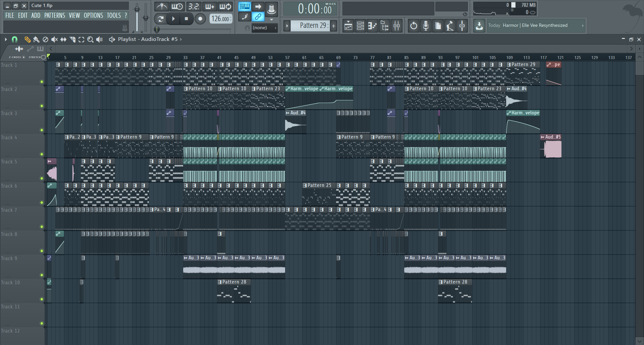Open the TOOLS menu
This screenshot has height=345, width=644.
[114, 15]
